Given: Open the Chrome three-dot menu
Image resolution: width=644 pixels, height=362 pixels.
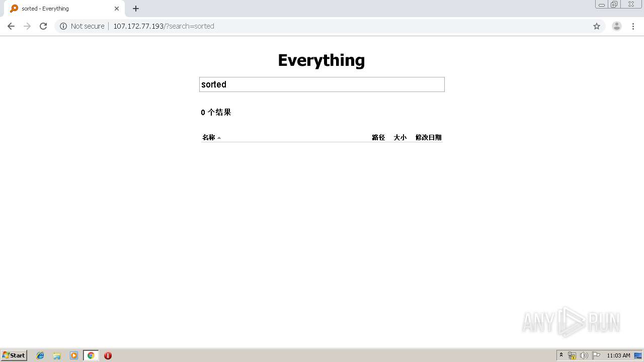Looking at the screenshot, I should [633, 26].
